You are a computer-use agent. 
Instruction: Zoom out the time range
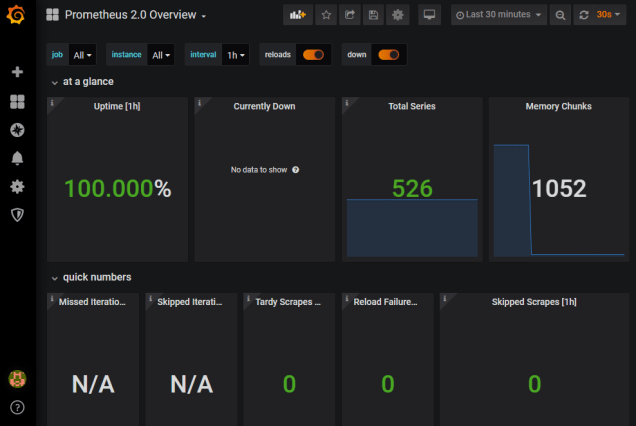coord(560,15)
